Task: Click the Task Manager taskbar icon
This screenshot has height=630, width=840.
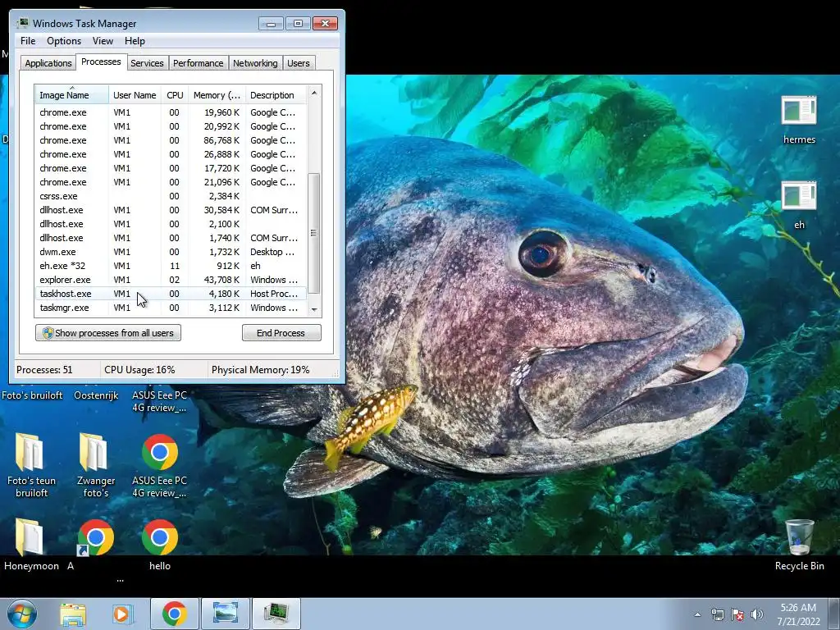Action: 276,614
